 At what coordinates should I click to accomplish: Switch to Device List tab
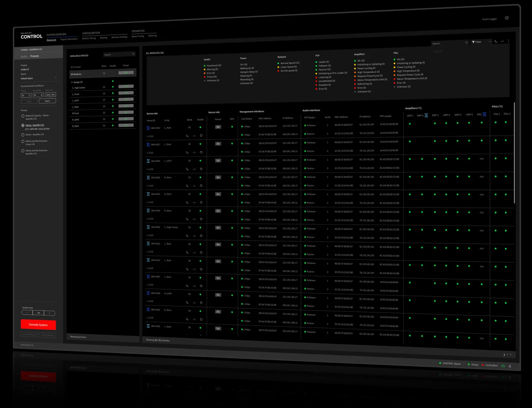51,40
